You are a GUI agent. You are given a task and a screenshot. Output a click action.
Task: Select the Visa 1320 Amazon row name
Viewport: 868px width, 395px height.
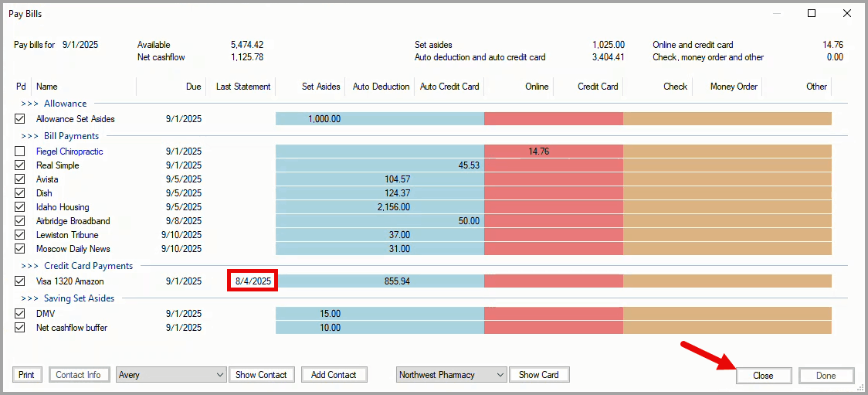[70, 281]
